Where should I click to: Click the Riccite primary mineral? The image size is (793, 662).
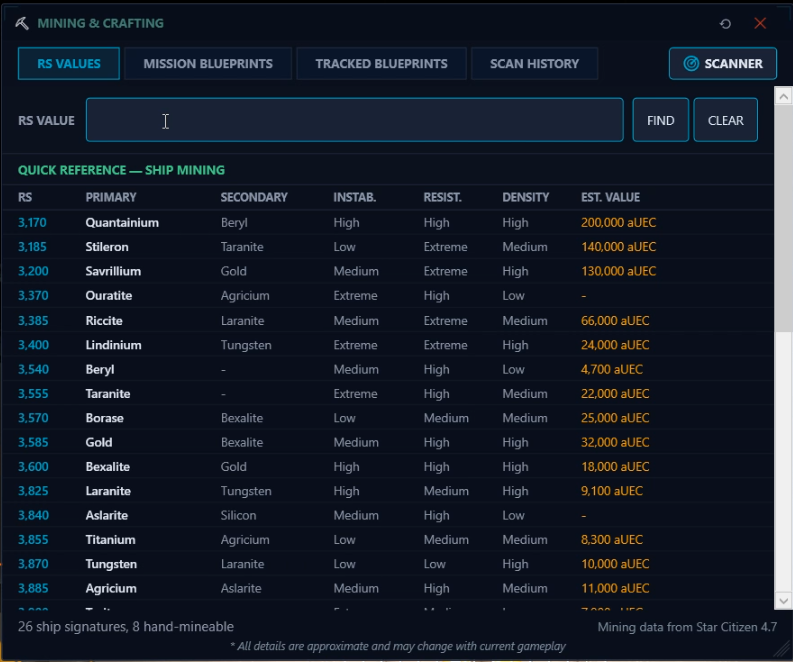104,321
